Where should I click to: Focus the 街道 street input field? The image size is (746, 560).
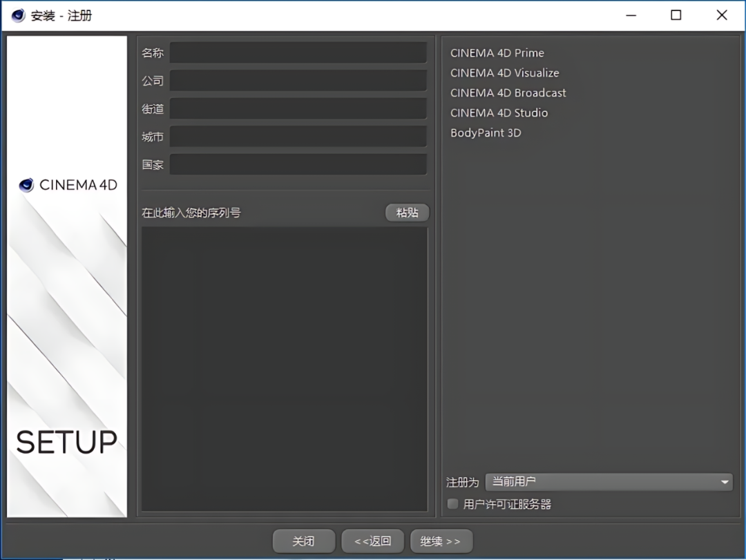[298, 109]
